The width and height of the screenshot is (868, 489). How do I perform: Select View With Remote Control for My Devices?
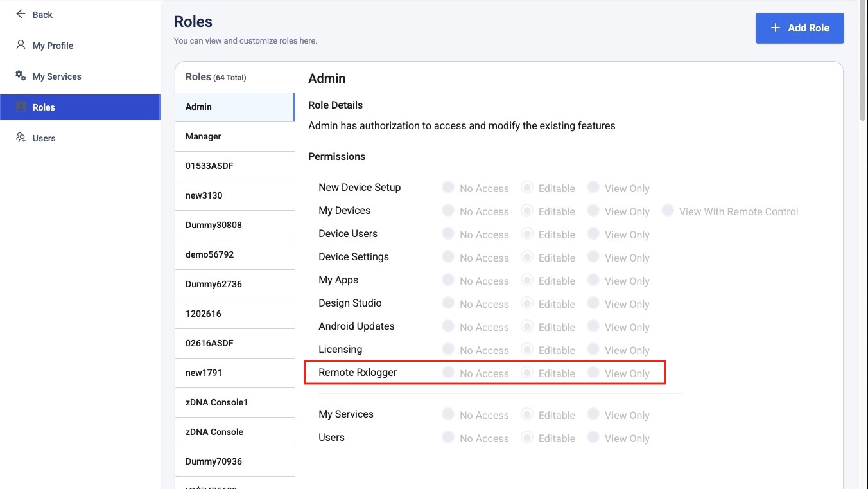pos(668,211)
